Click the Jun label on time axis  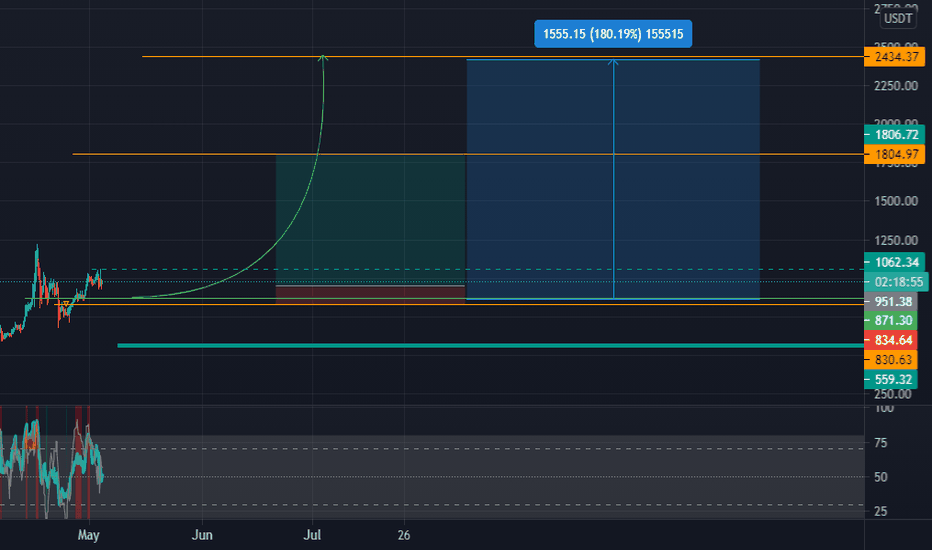pyautogui.click(x=202, y=535)
